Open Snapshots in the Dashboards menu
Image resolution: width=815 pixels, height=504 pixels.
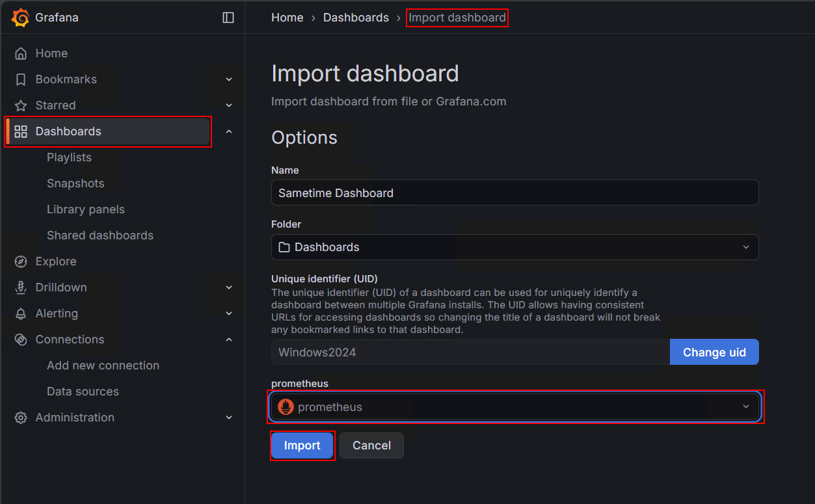click(x=75, y=183)
